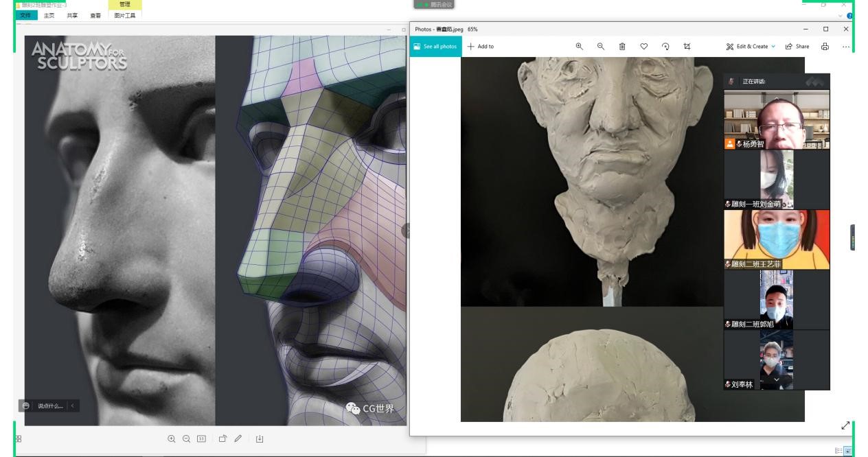Zoom in on photo in Photos app
The width and height of the screenshot is (868, 457).
coord(579,47)
